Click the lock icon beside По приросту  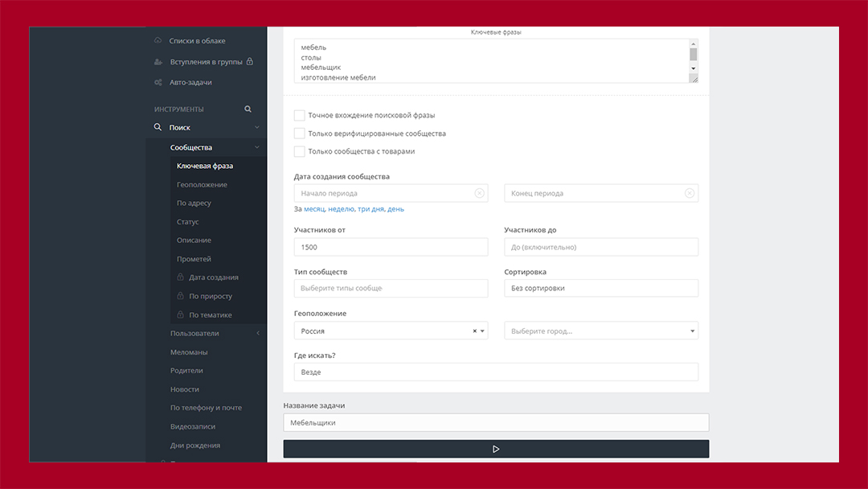tap(181, 296)
